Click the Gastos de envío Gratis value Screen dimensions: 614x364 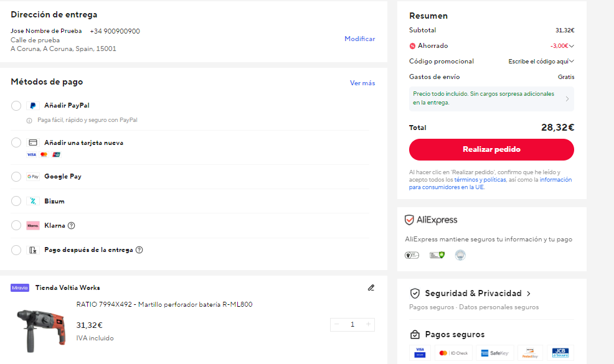[566, 77]
